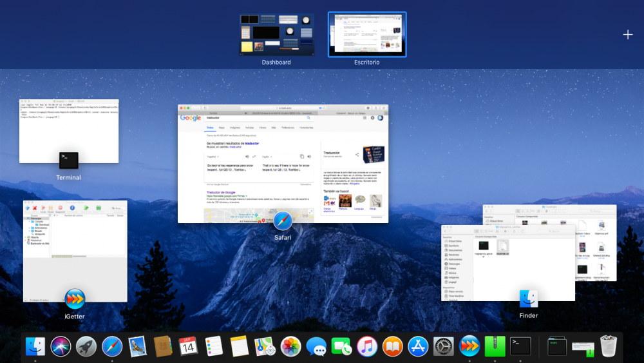This screenshot has width=644, height=363.
Task: Open exec file stack beside Trash
Action: tap(557, 346)
